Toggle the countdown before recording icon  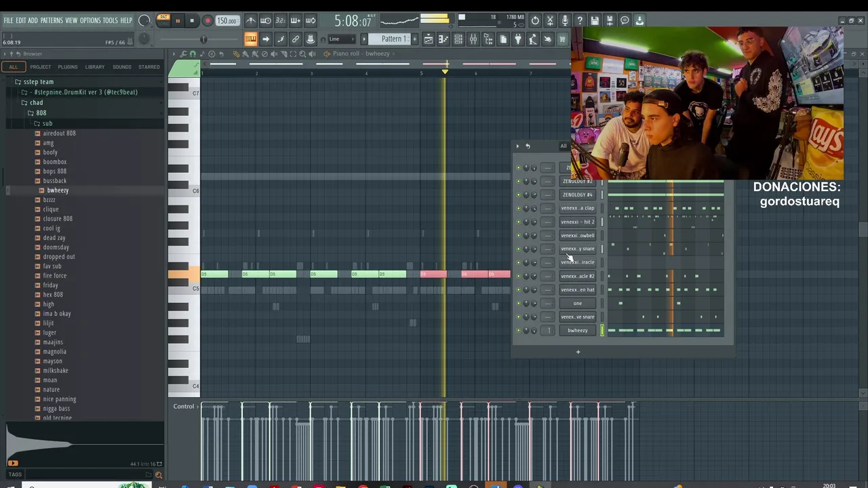point(281,20)
